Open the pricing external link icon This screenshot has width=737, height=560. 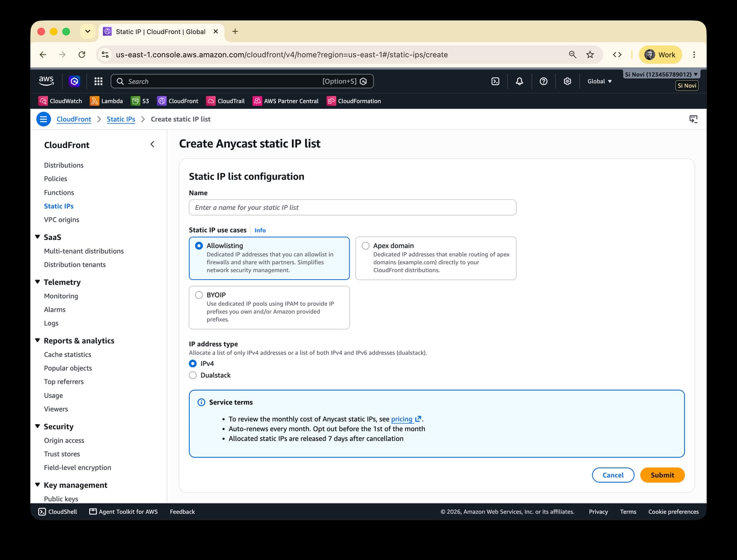point(418,419)
